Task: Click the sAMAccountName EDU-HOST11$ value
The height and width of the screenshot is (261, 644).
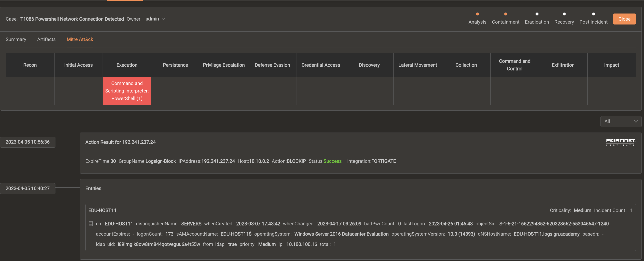Action: click(x=236, y=234)
